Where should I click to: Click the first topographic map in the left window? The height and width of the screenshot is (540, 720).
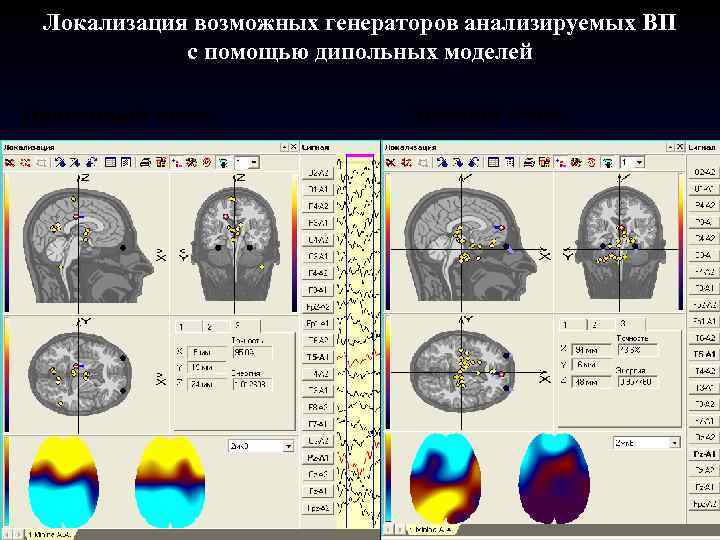[64, 482]
